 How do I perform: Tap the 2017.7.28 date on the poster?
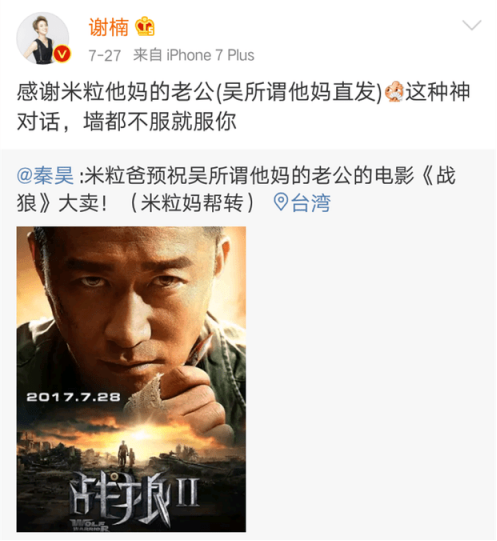74,397
